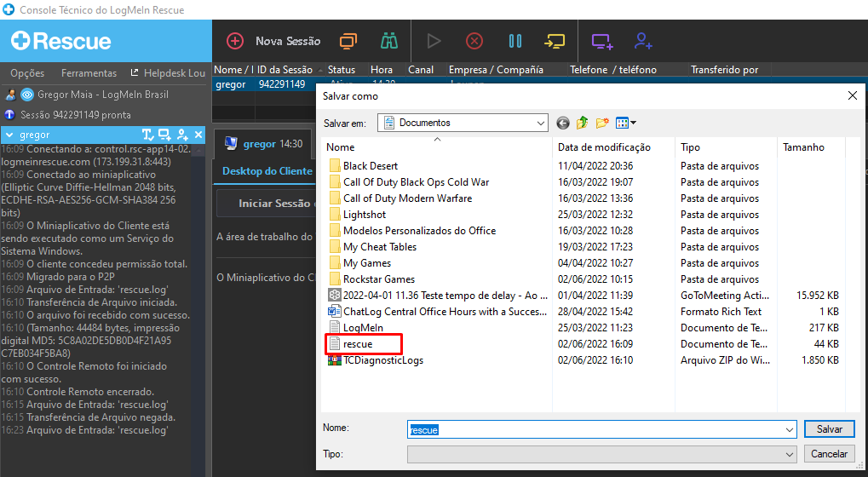Click the blue add technician person icon

(x=643, y=41)
